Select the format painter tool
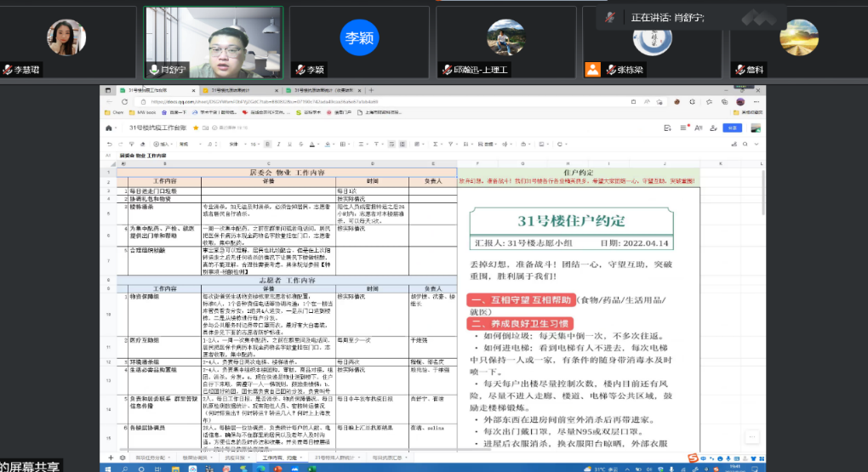The image size is (868, 472). (131, 145)
